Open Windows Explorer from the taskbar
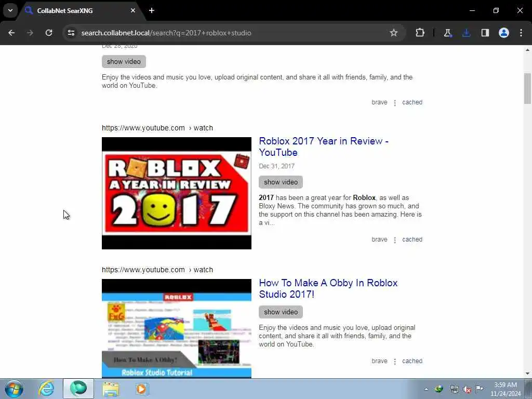 111,389
